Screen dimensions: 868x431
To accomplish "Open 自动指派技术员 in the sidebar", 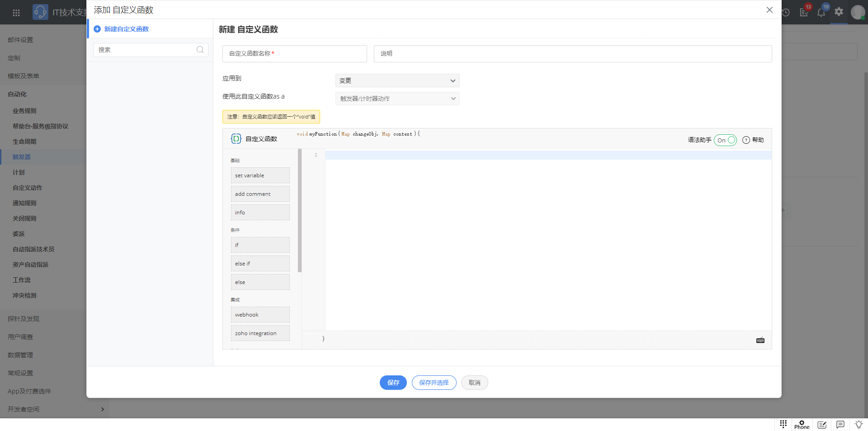I will [33, 249].
